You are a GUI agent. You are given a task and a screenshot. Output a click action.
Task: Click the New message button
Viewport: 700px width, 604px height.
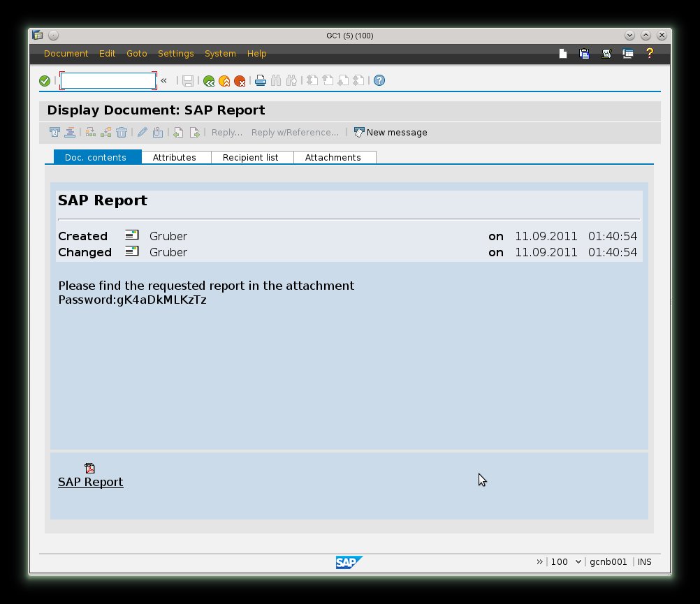pyautogui.click(x=391, y=133)
